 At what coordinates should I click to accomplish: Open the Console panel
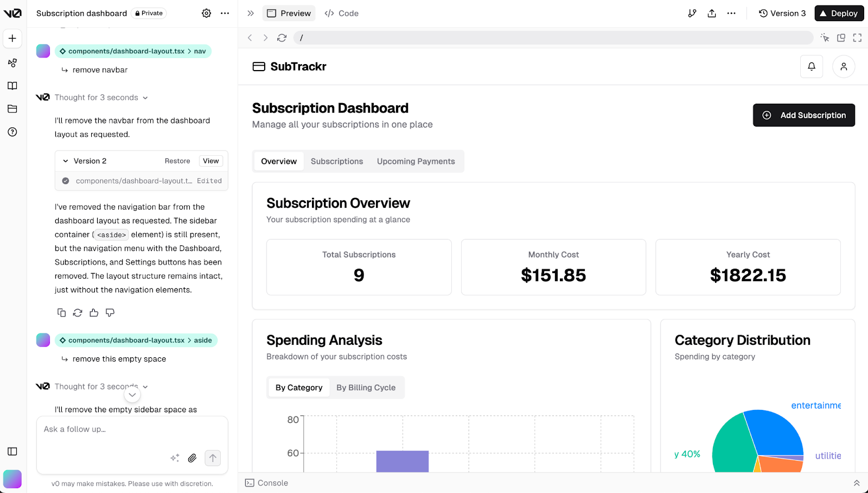pos(266,483)
